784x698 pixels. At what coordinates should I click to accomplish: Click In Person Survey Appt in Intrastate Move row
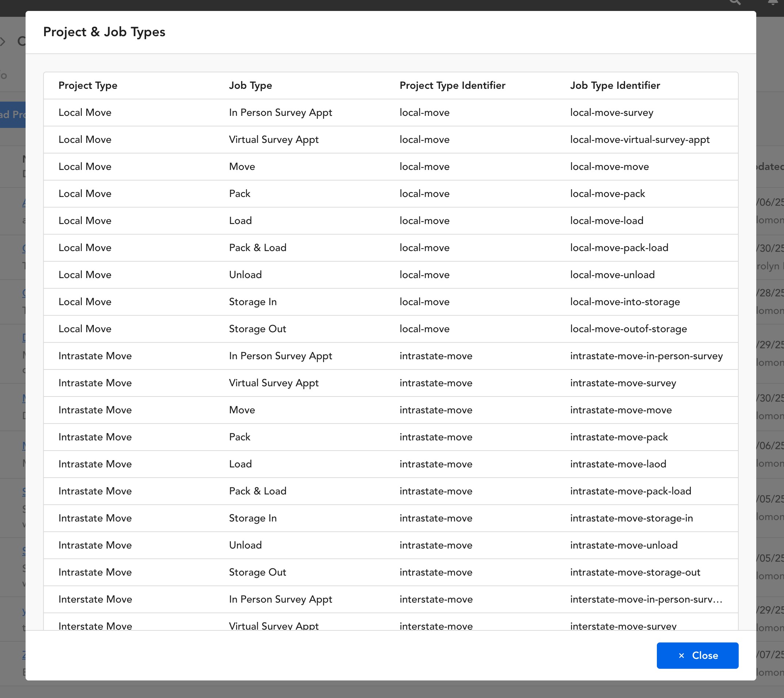click(280, 356)
